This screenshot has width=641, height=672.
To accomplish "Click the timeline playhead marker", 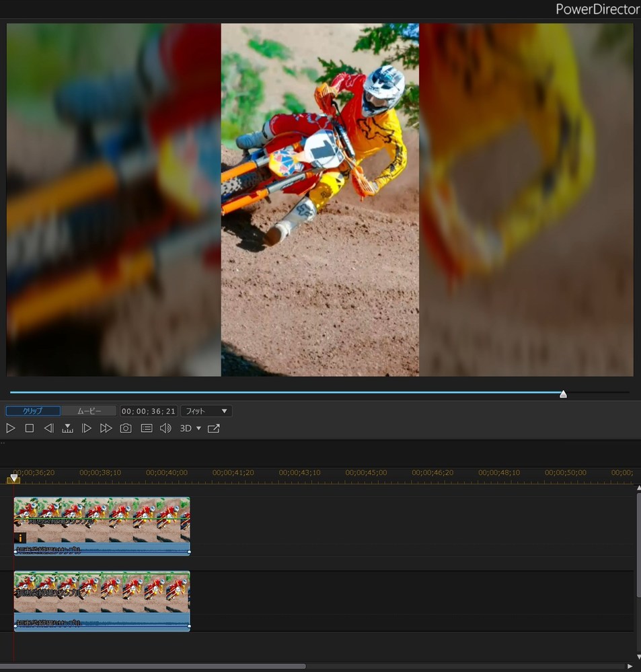I will coord(13,478).
